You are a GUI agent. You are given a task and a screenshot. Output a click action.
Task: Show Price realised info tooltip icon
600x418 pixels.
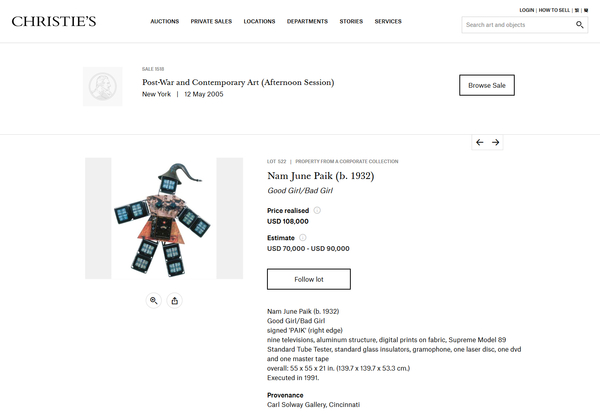click(x=317, y=210)
